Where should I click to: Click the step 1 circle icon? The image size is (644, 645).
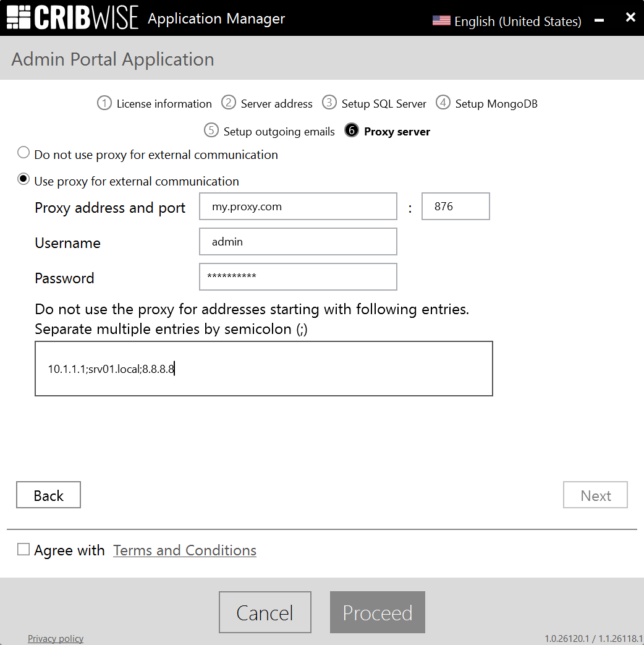click(104, 103)
